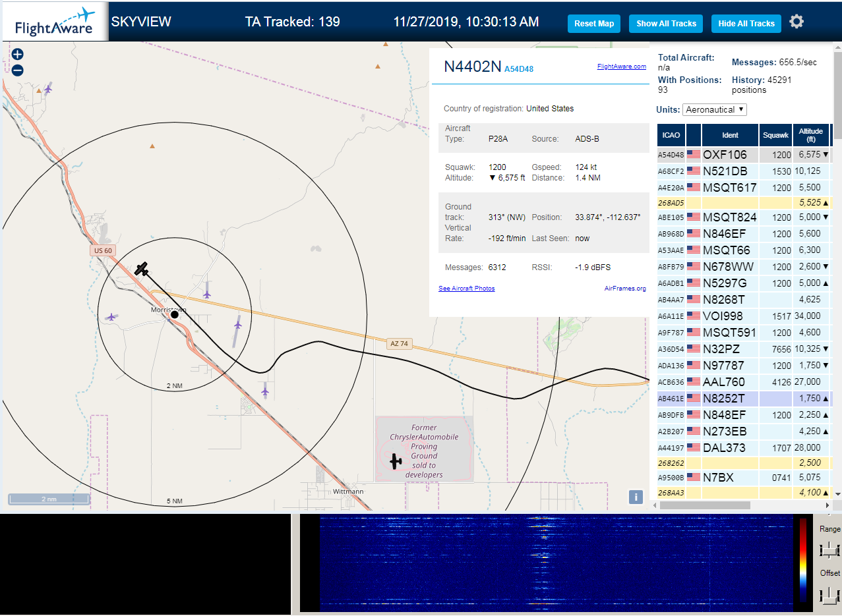Screen dimensions: 842x616
Task: Open settings via the gear icon
Action: click(x=797, y=22)
